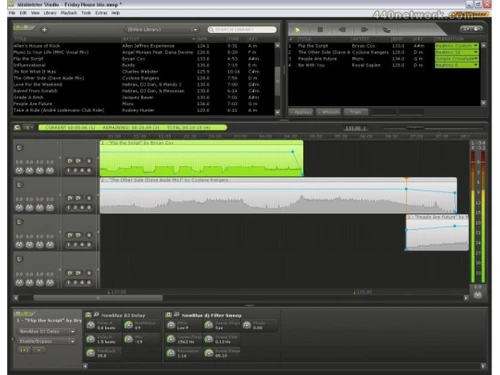Click the Feedback knob in DJ Delay
This screenshot has width=500, height=375.
tap(90, 353)
